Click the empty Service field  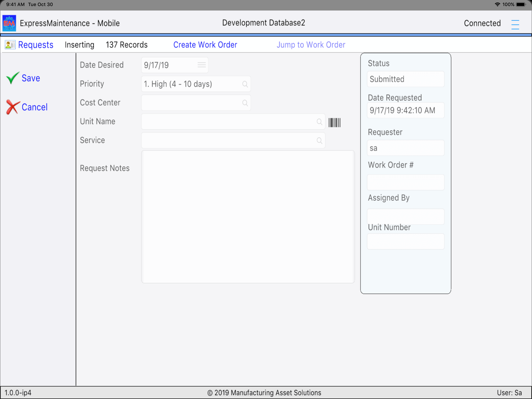point(233,140)
